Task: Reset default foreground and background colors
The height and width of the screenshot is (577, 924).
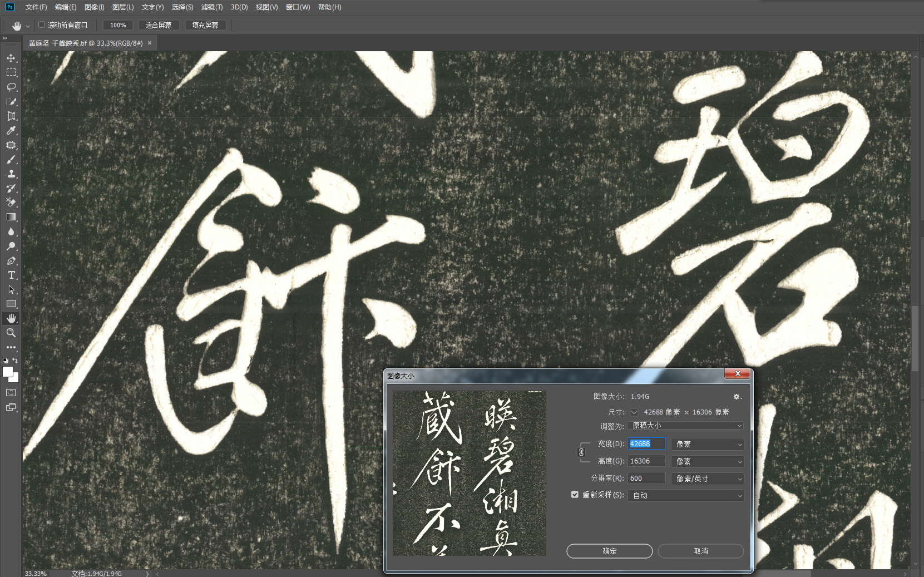Action: tap(6, 360)
